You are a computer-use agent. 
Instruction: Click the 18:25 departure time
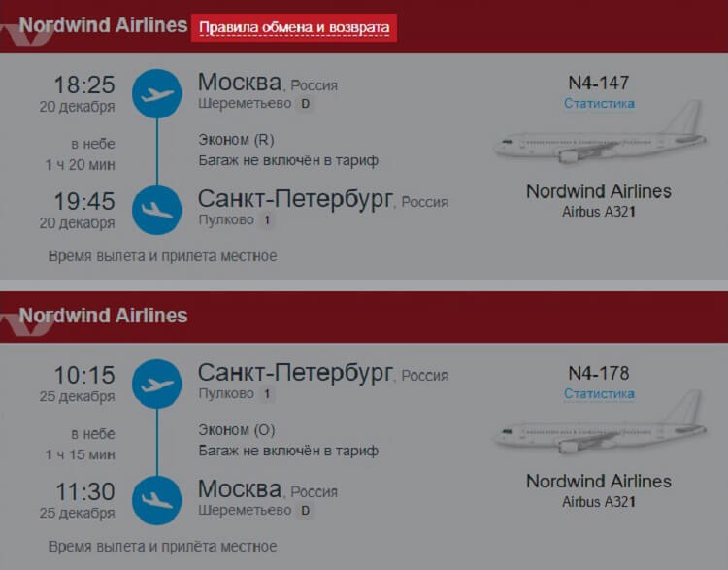84,84
